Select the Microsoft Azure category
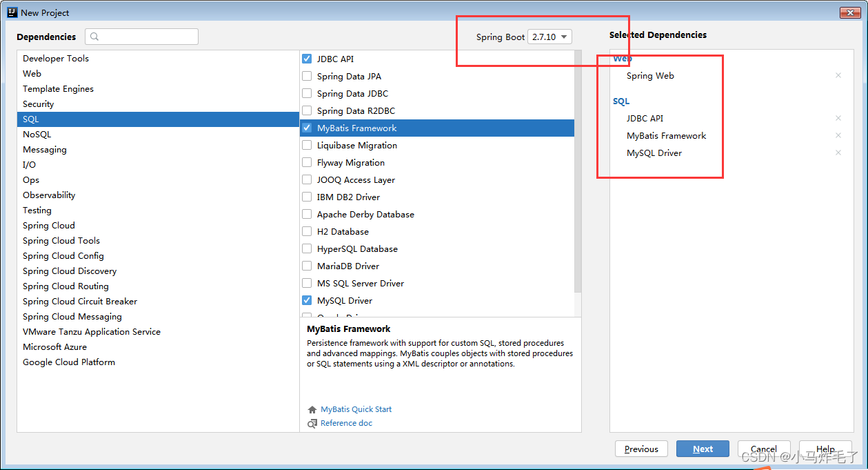The image size is (868, 470). (158, 347)
